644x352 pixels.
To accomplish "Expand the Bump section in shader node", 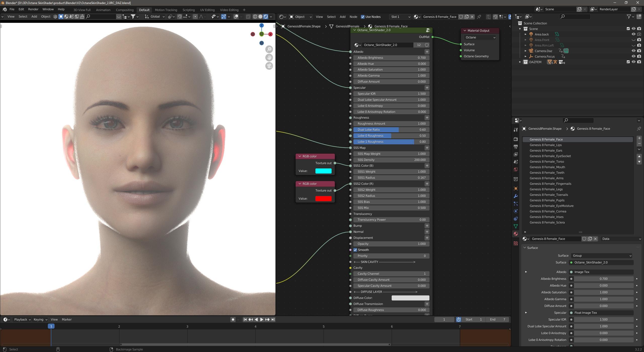I will click(427, 226).
